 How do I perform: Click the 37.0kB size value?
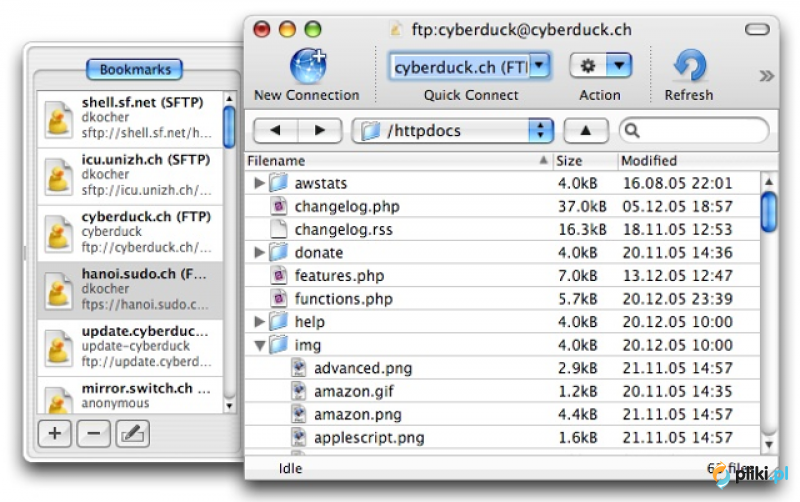click(x=582, y=206)
